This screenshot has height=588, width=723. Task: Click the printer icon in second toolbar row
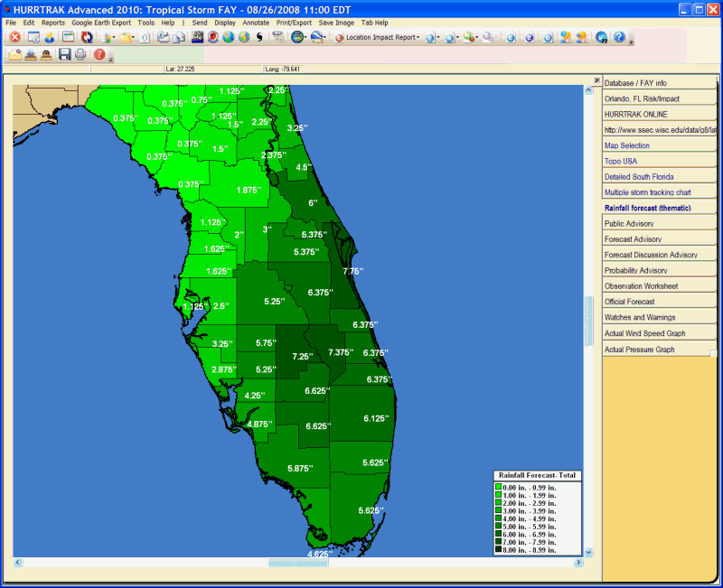[x=80, y=54]
